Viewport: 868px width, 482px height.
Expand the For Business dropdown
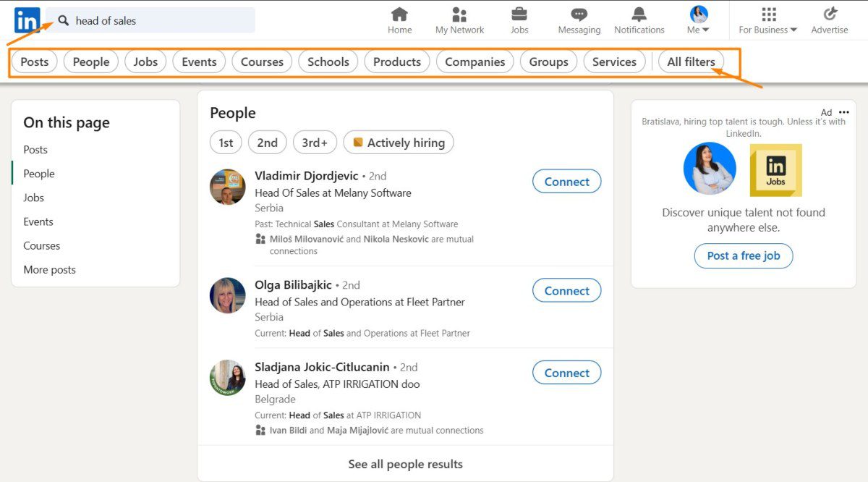coord(793,30)
